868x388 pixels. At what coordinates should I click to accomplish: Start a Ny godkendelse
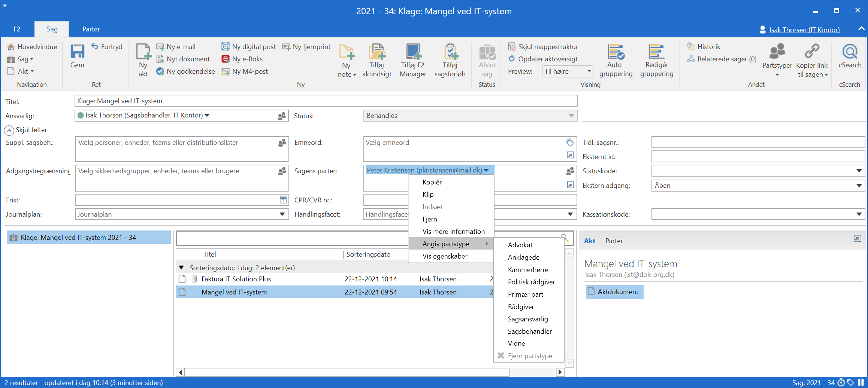click(x=185, y=71)
